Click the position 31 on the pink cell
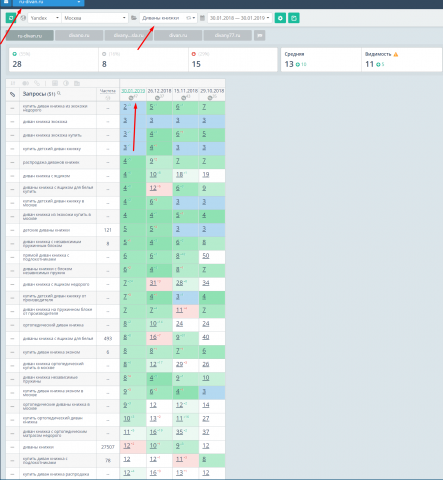 coord(153,283)
